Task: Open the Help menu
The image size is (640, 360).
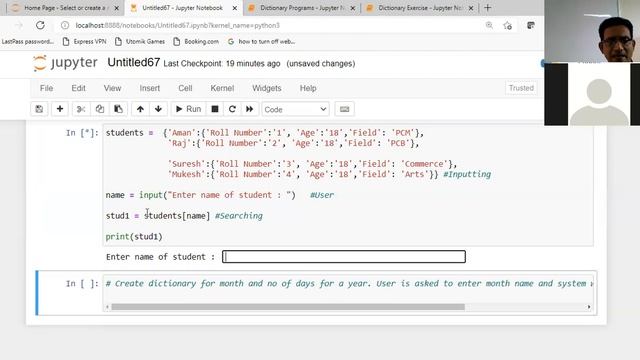Action: [308, 88]
